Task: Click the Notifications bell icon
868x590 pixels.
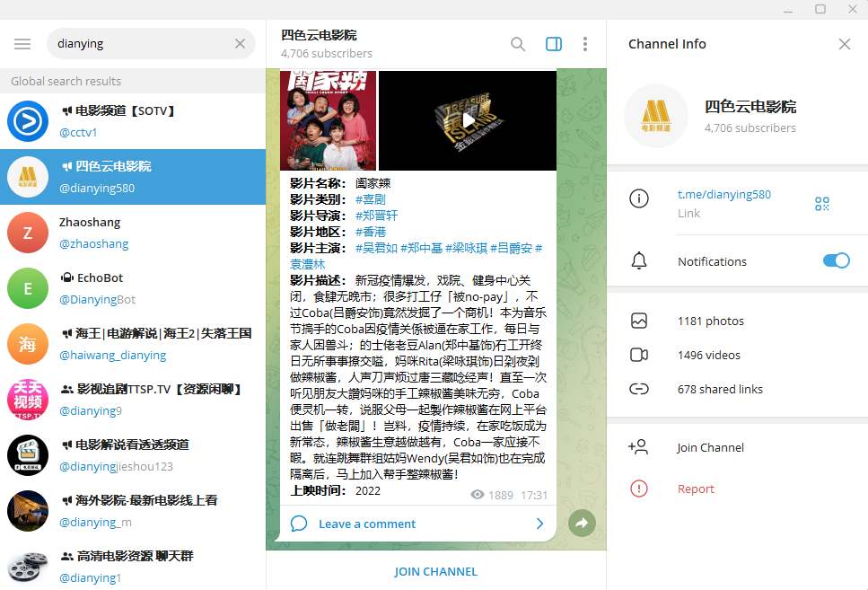Action: pos(639,260)
